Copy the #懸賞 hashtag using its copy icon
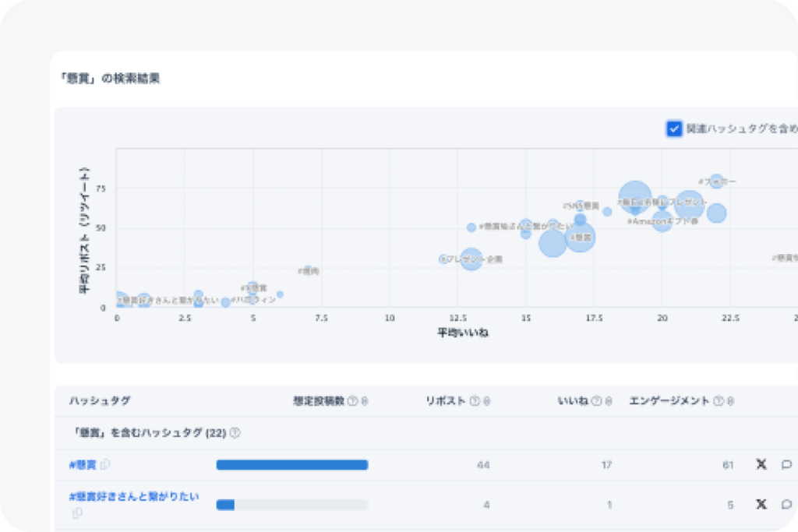 click(x=106, y=464)
